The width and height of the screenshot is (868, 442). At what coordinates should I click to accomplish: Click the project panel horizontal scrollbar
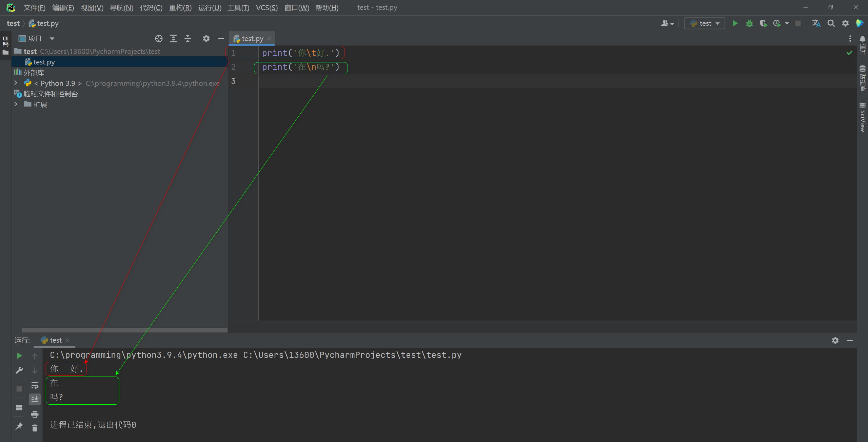[124, 330]
